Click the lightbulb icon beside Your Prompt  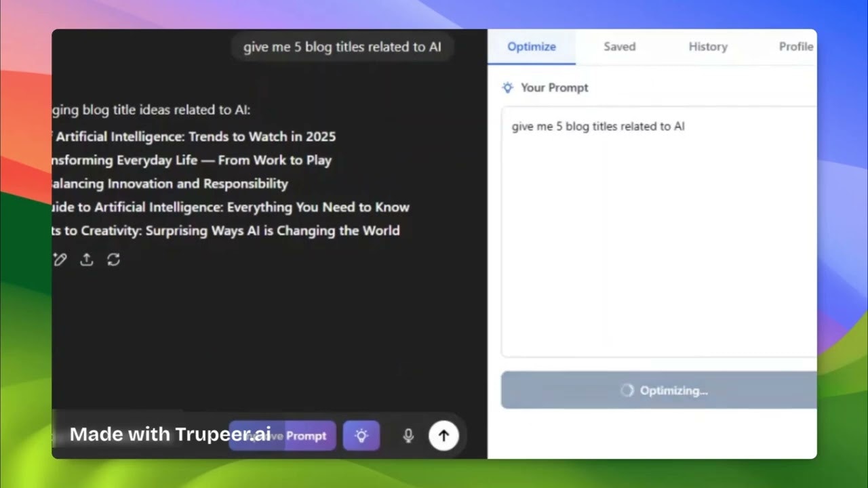507,87
